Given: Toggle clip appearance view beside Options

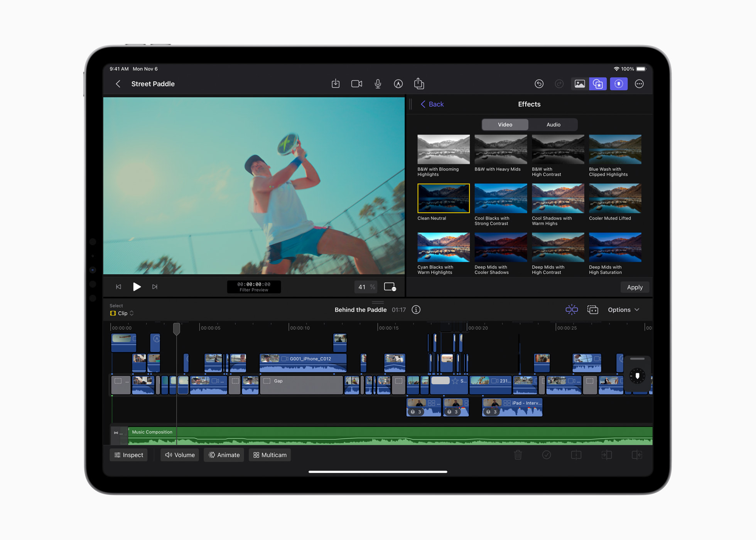Looking at the screenshot, I should [593, 310].
